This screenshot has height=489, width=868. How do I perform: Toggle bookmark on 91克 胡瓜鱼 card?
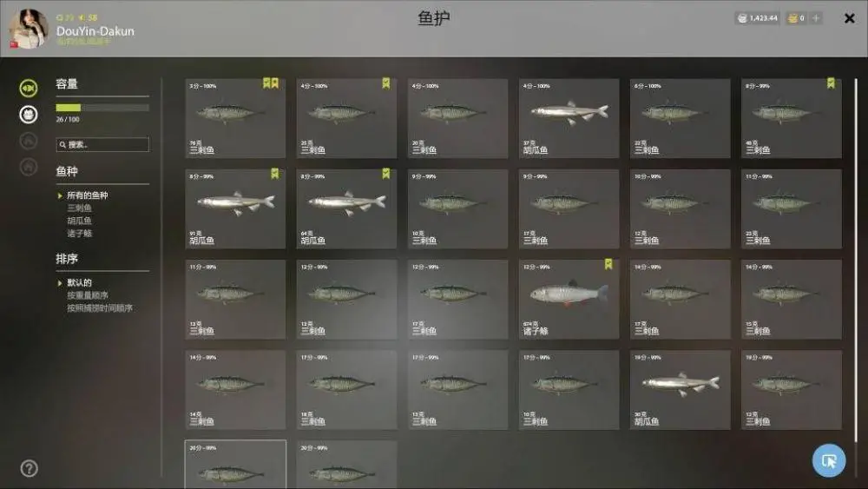click(x=274, y=174)
